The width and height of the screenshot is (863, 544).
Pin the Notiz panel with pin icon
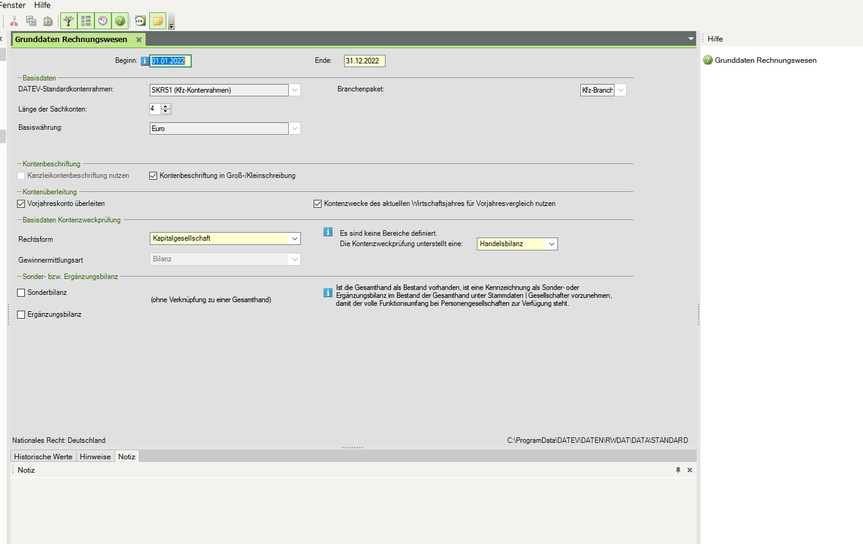(x=678, y=470)
